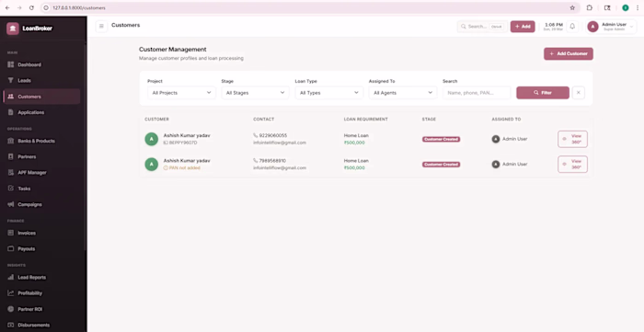This screenshot has height=332, width=644.
Task: Click the Campaigns megaphone icon
Action: (x=11, y=204)
